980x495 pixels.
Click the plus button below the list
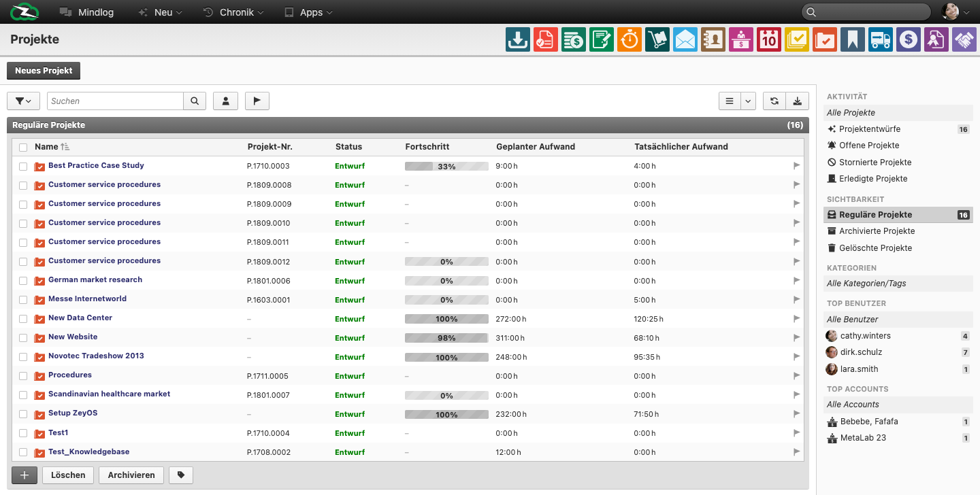point(24,475)
